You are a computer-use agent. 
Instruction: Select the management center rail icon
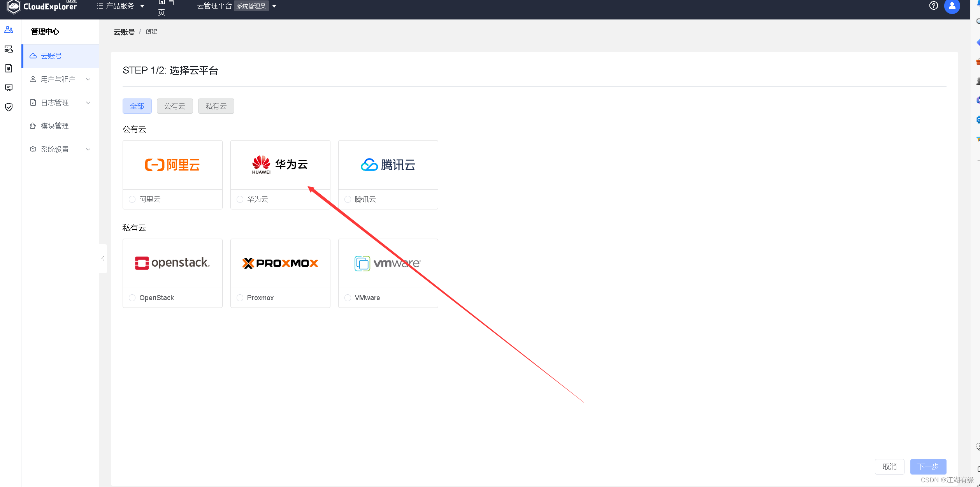[9, 30]
